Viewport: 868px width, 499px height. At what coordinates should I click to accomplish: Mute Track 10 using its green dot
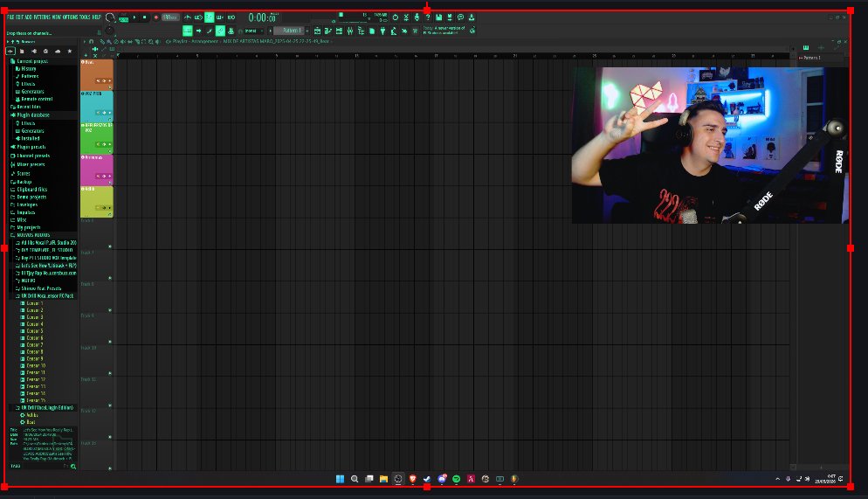[110, 373]
